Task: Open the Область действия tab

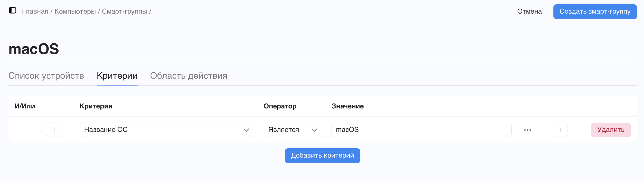Action: click(189, 76)
